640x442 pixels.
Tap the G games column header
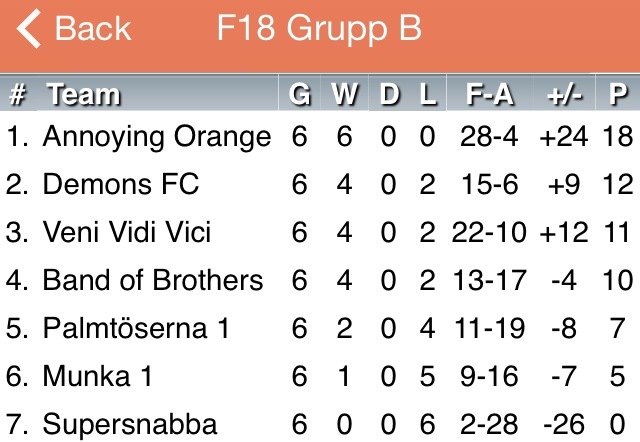tap(300, 94)
